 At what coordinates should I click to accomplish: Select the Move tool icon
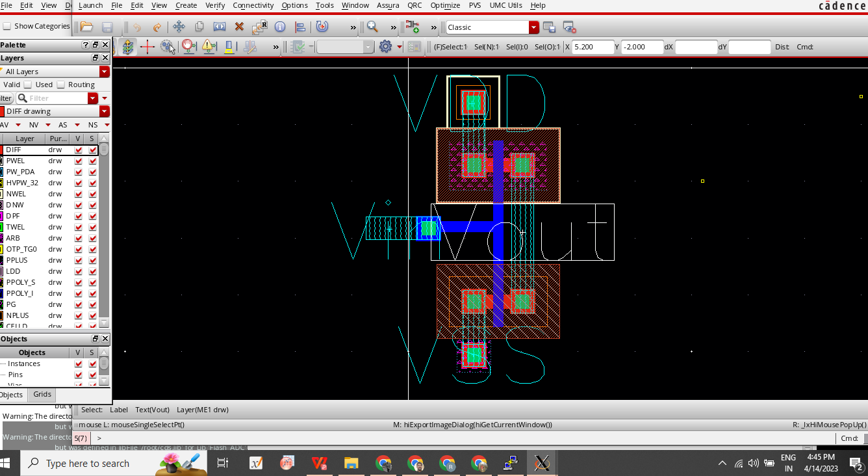178,27
